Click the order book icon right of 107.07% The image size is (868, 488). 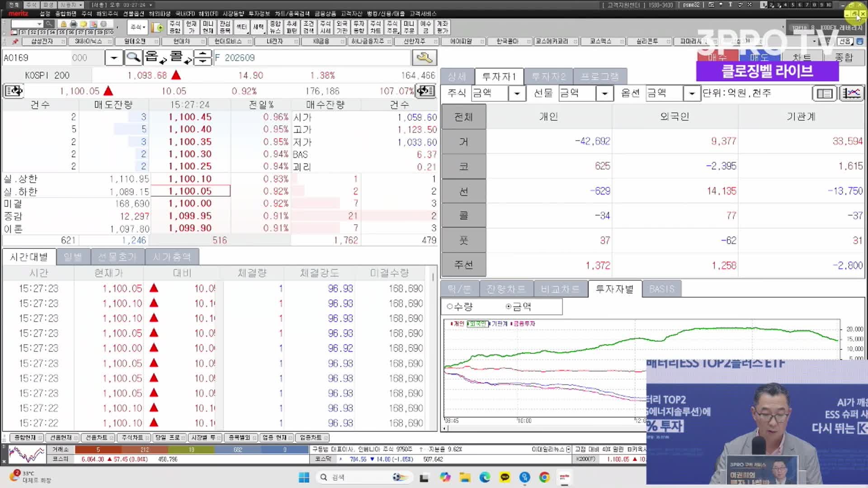[425, 91]
